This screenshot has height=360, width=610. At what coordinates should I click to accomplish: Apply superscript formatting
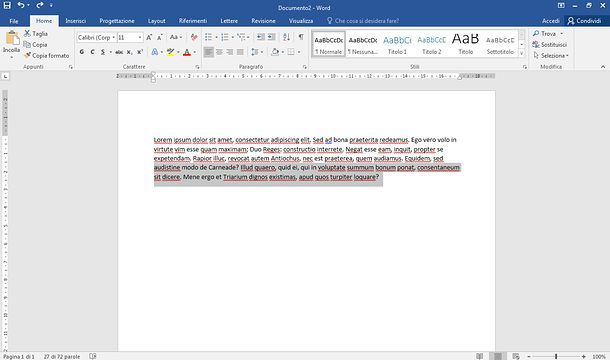pyautogui.click(x=140, y=52)
